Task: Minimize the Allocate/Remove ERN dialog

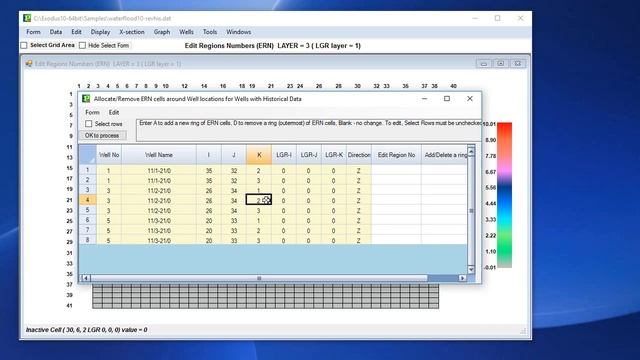Action: 424,98
